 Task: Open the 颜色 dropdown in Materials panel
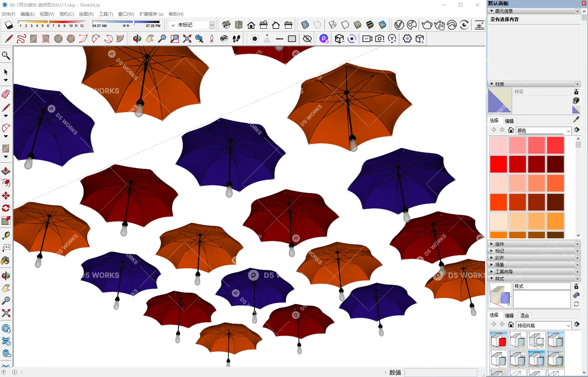pos(543,130)
